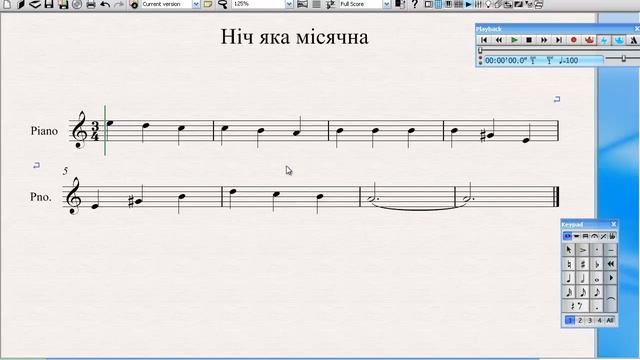The width and height of the screenshot is (640, 360).
Task: Click the Undo arrow in the toolbar
Action: [105, 4]
